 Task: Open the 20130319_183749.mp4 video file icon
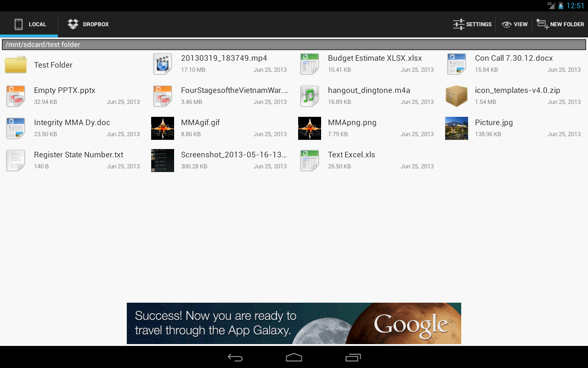click(163, 64)
